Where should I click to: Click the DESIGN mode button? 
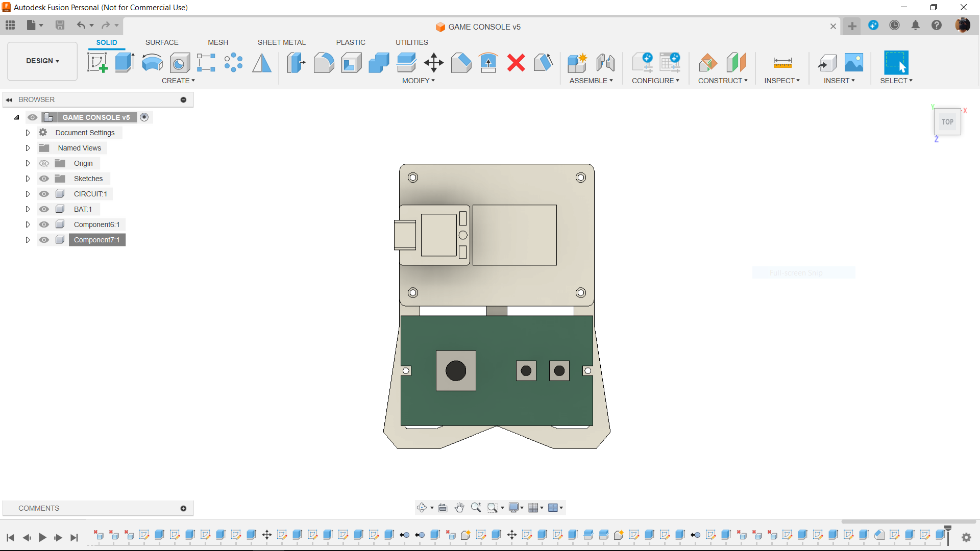pos(43,61)
